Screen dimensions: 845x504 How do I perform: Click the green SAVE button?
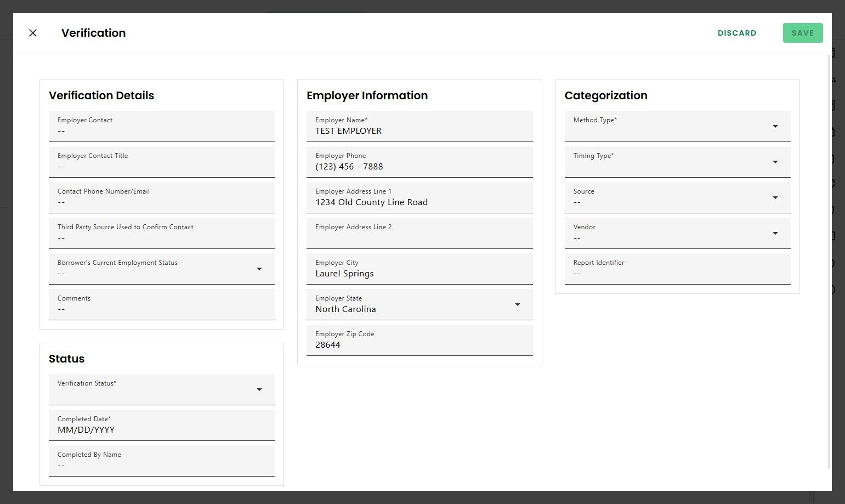[802, 33]
